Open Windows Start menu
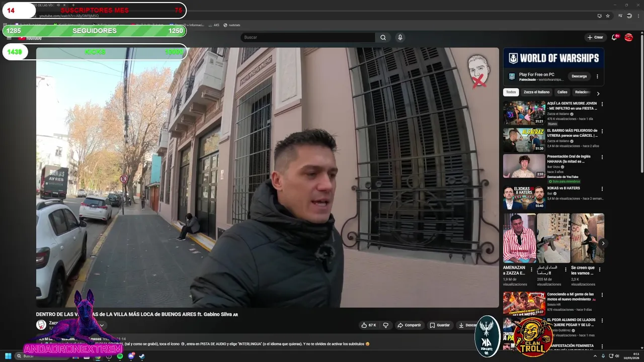 coord(8,356)
